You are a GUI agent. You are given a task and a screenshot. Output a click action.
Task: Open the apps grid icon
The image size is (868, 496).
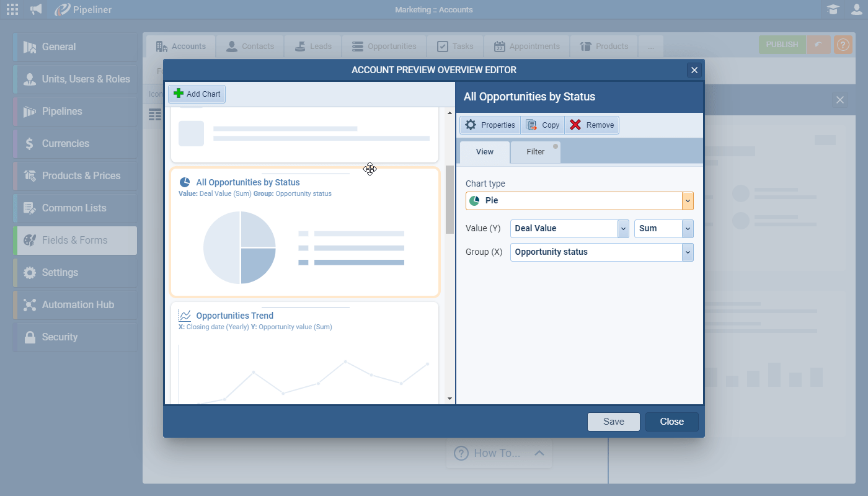(12, 9)
